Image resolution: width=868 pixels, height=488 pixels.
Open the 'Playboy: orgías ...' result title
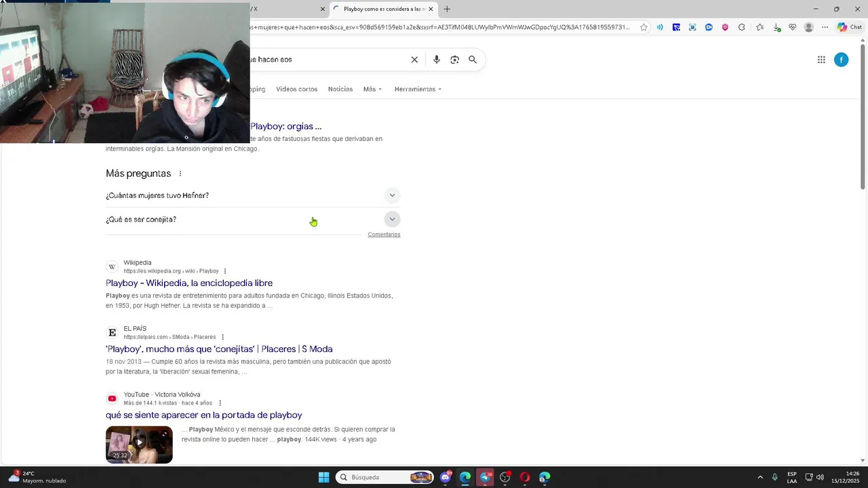285,126
